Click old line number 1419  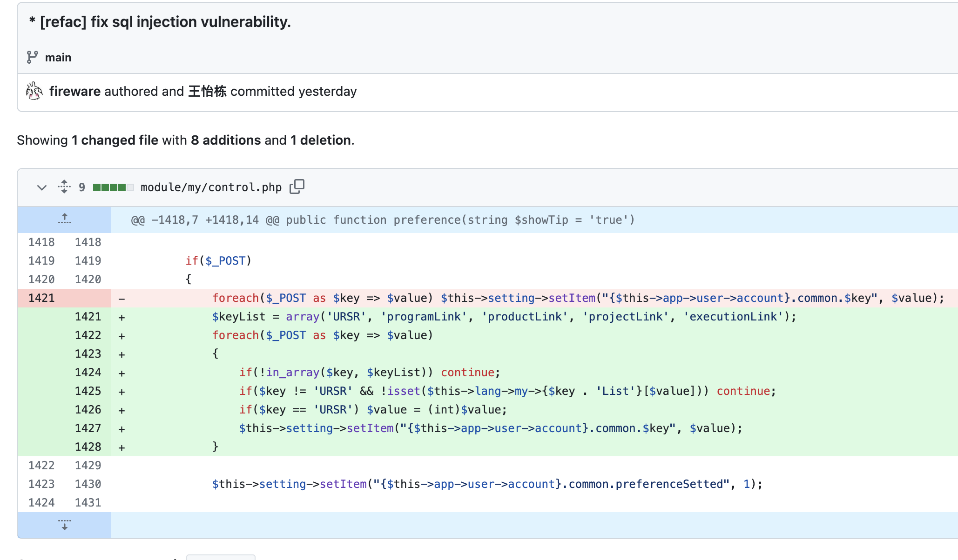pyautogui.click(x=41, y=261)
